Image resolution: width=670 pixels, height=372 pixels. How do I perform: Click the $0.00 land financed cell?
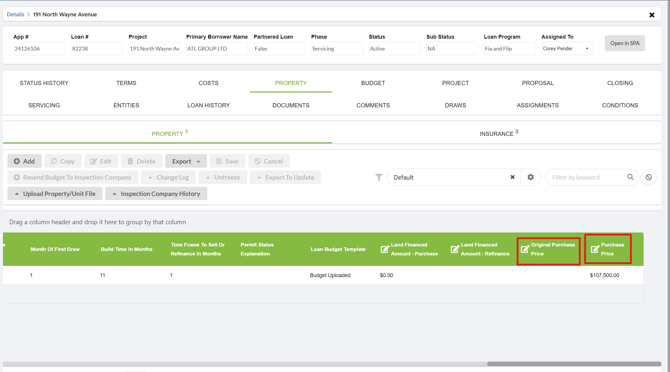(x=386, y=275)
